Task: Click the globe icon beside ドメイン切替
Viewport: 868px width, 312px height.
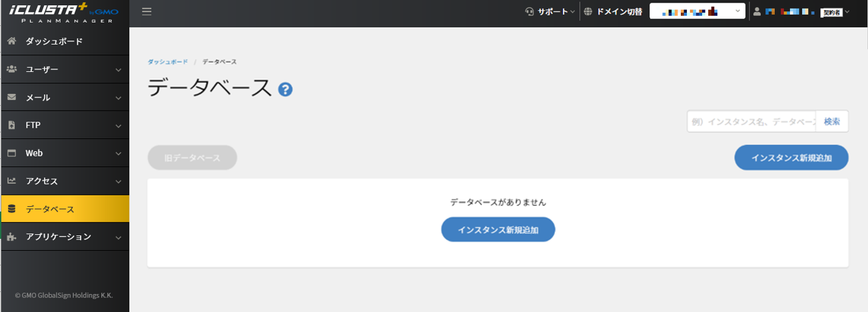Action: pos(588,11)
